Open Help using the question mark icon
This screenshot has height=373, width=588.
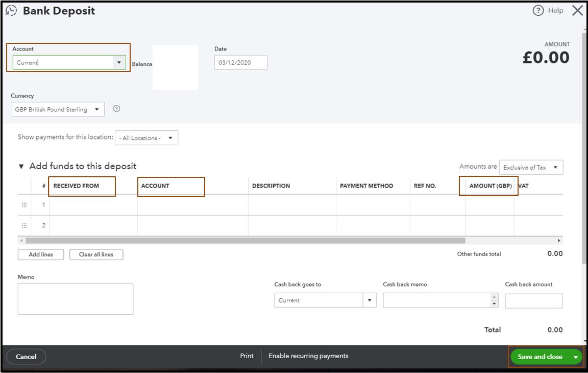[538, 10]
